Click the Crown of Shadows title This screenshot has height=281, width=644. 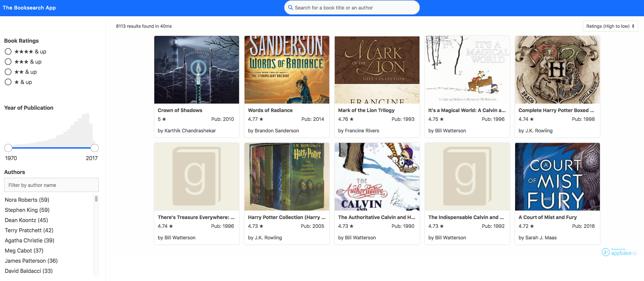point(180,110)
